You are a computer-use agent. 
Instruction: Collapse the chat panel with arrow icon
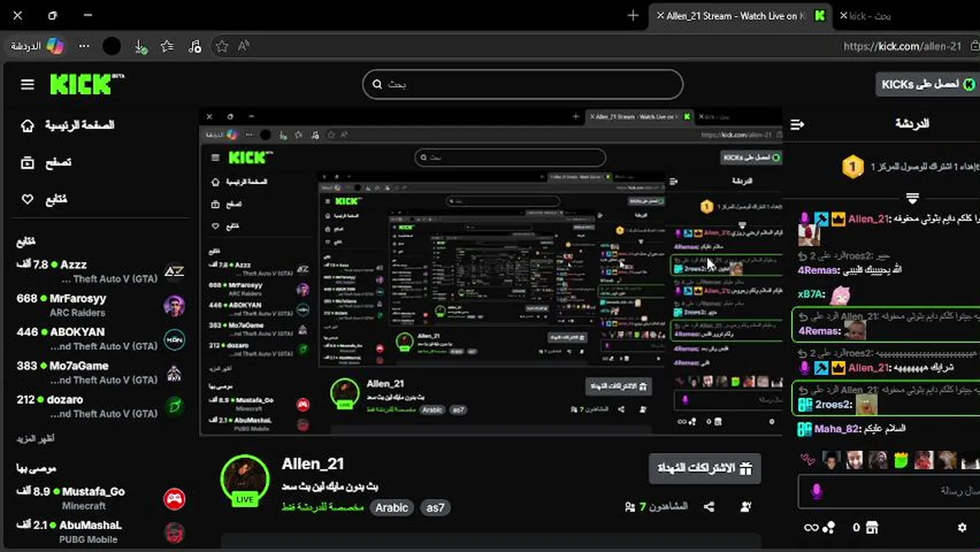coord(797,124)
